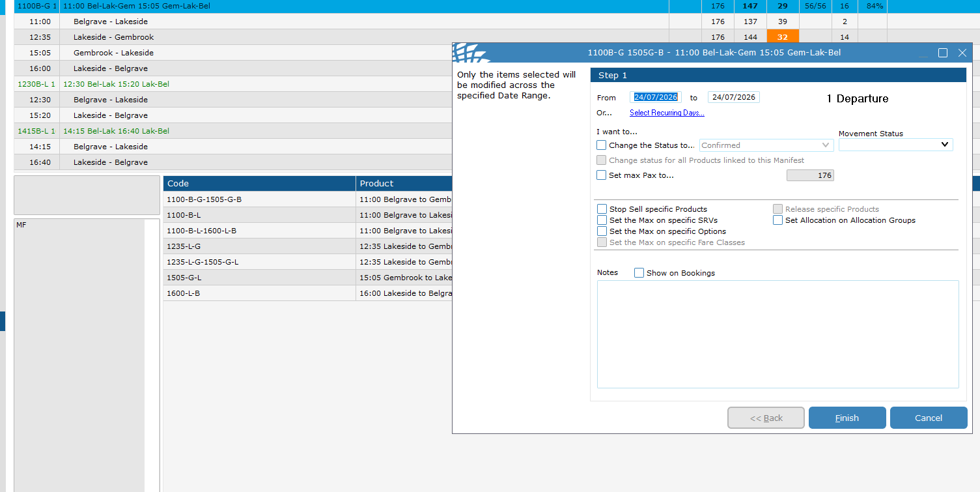980x492 pixels.
Task: Open the Movement Status dropdown
Action: point(895,145)
